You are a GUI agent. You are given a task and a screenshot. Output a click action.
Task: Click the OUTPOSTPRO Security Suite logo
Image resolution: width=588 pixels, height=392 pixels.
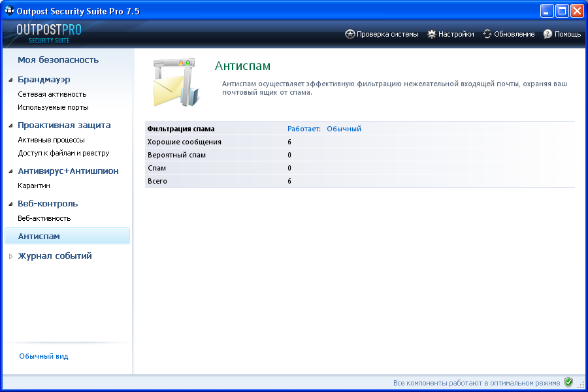click(49, 34)
